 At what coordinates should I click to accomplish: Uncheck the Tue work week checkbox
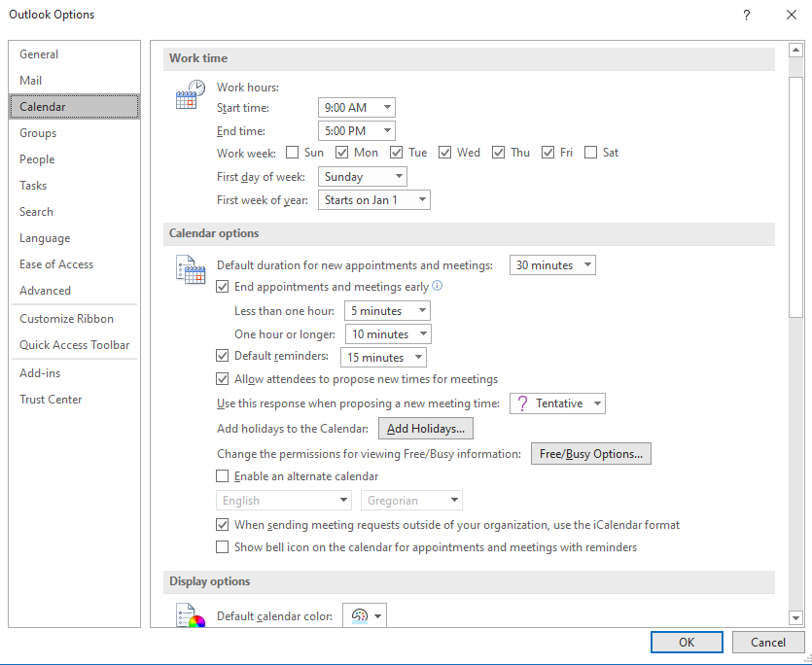click(396, 153)
